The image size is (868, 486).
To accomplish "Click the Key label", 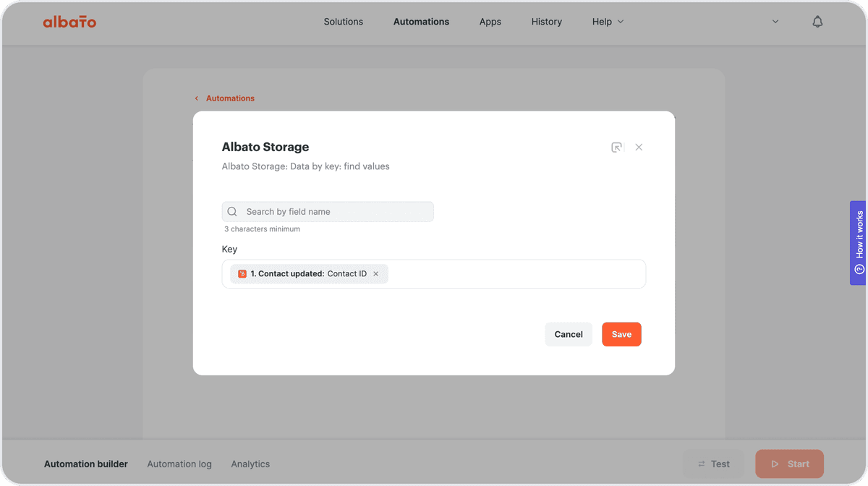I will coord(229,250).
